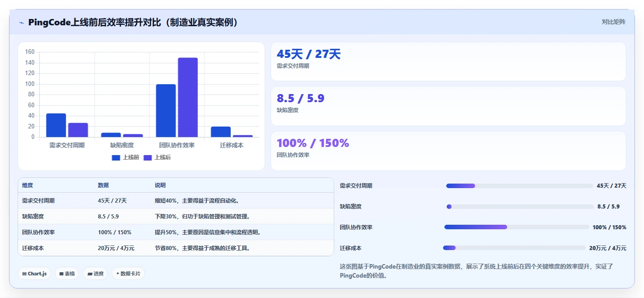Click the 说明 column header
The height and width of the screenshot is (298, 644).
[x=160, y=185]
